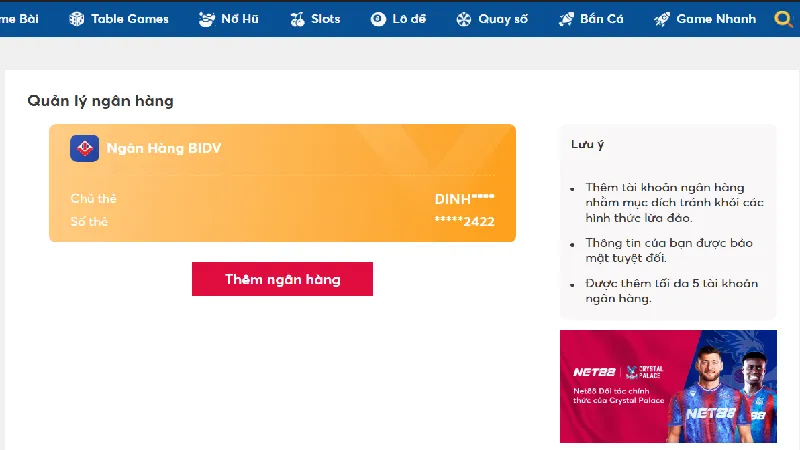Click the Lô đề ball icon
800x450 pixels.
(x=377, y=19)
